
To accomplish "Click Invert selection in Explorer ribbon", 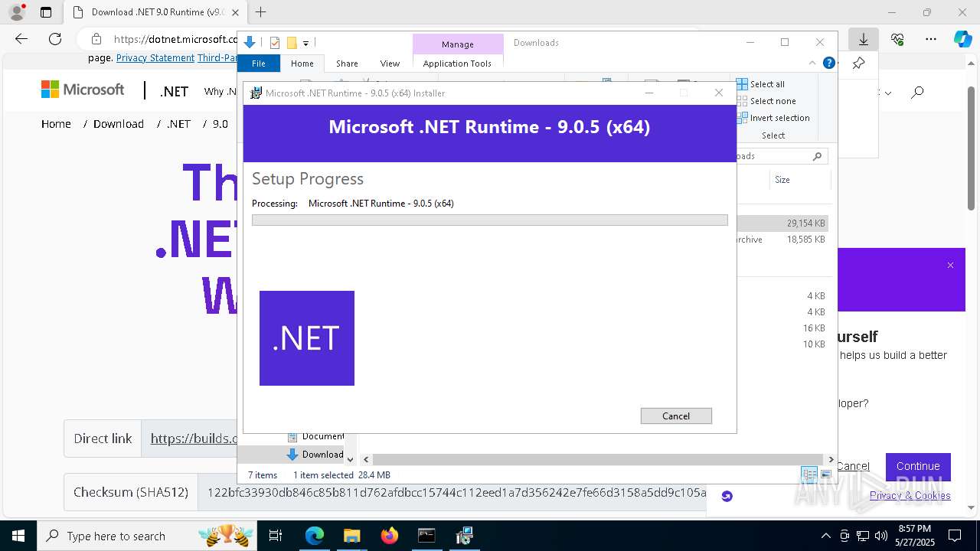I will click(773, 118).
